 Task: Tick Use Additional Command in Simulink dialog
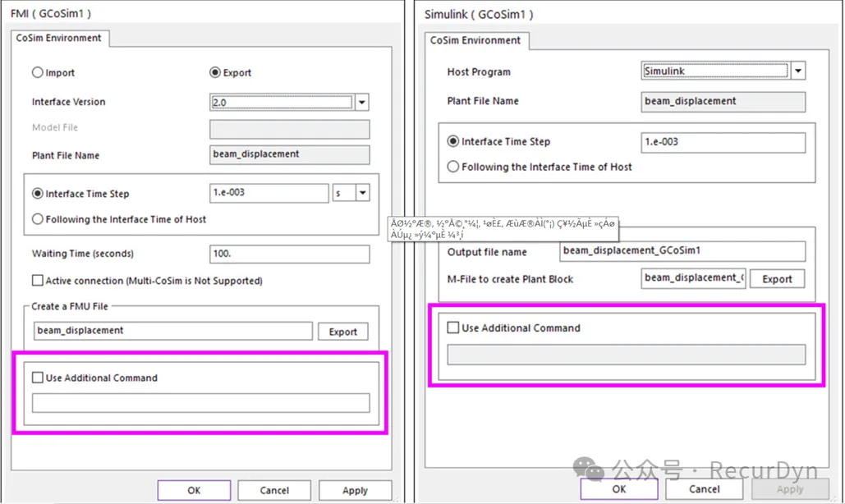click(453, 328)
